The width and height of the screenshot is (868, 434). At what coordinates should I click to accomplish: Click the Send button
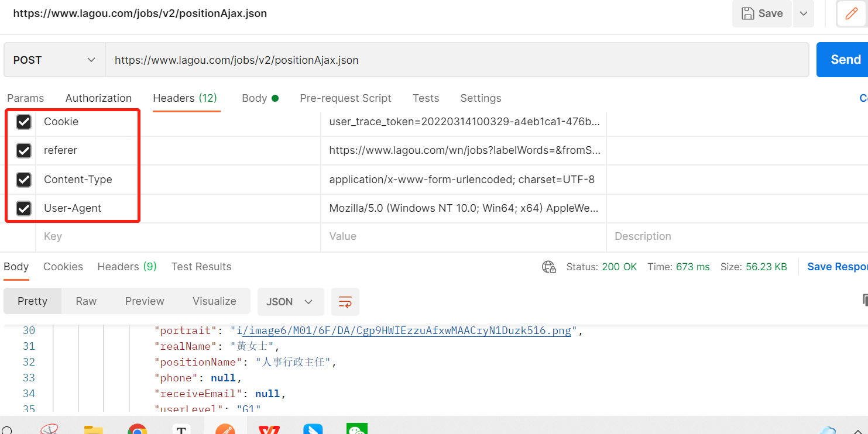(842, 60)
